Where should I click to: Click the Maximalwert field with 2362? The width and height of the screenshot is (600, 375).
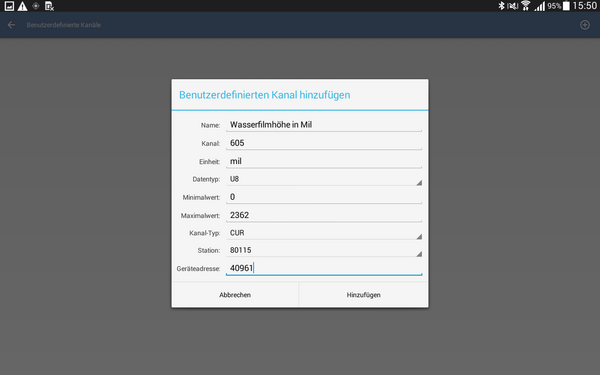[324, 215]
